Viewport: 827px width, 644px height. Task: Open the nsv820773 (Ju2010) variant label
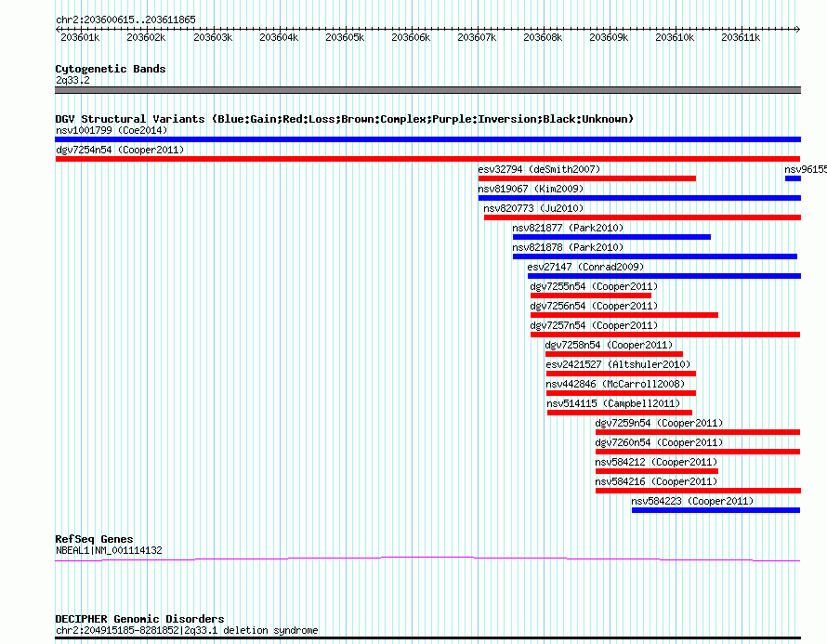point(533,208)
